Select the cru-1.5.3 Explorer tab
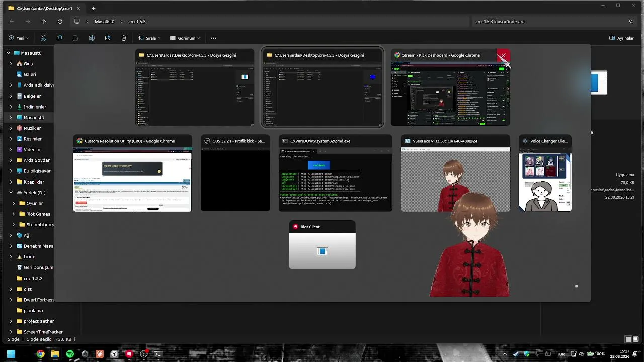This screenshot has height=362, width=644. (x=44, y=8)
